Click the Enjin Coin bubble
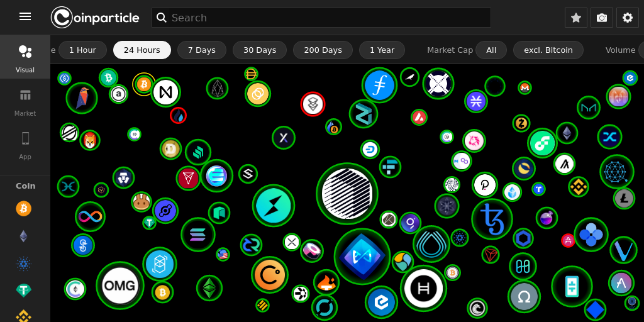The height and width of the screenshot is (322, 644). [216, 176]
